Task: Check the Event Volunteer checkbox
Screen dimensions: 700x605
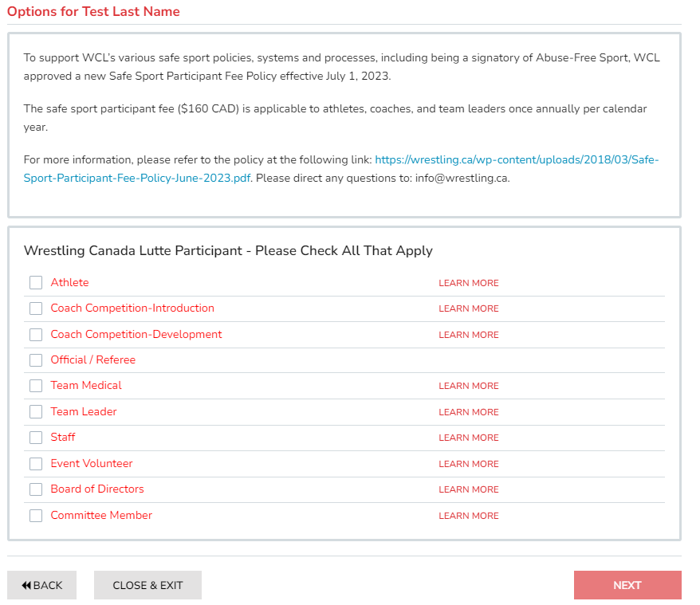Action: pyautogui.click(x=36, y=464)
